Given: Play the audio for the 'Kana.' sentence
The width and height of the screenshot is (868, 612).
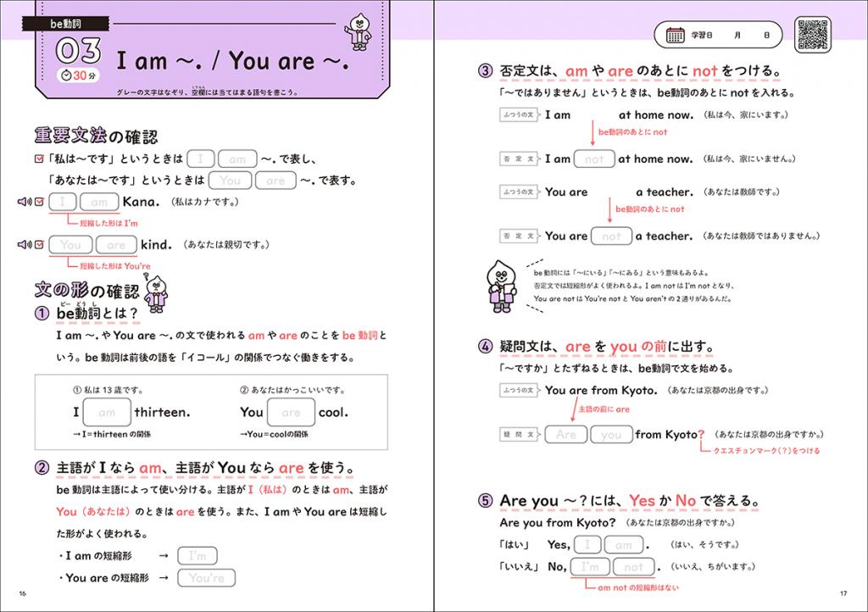Looking at the screenshot, I should (x=25, y=202).
